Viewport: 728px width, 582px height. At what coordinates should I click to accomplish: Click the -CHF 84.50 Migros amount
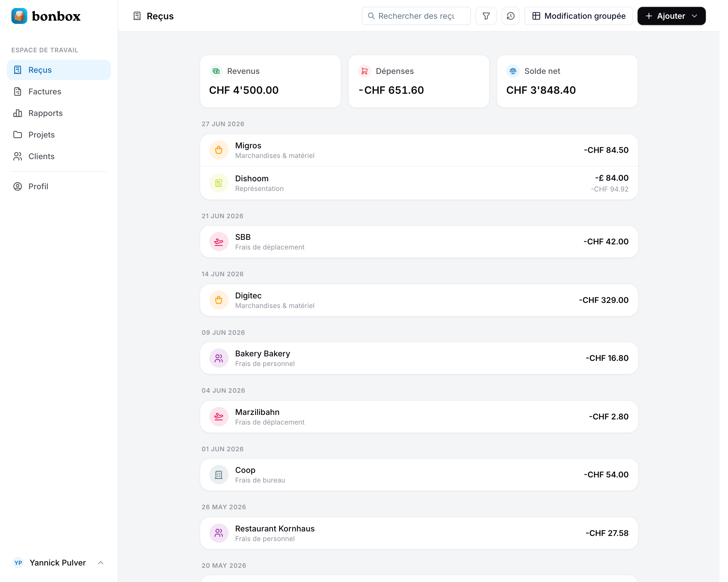click(x=606, y=150)
